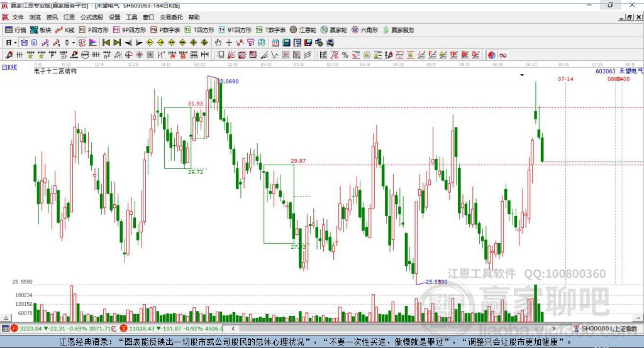Select the crosshair cursor tool
Screen dimensions: 644x348
click(x=229, y=43)
